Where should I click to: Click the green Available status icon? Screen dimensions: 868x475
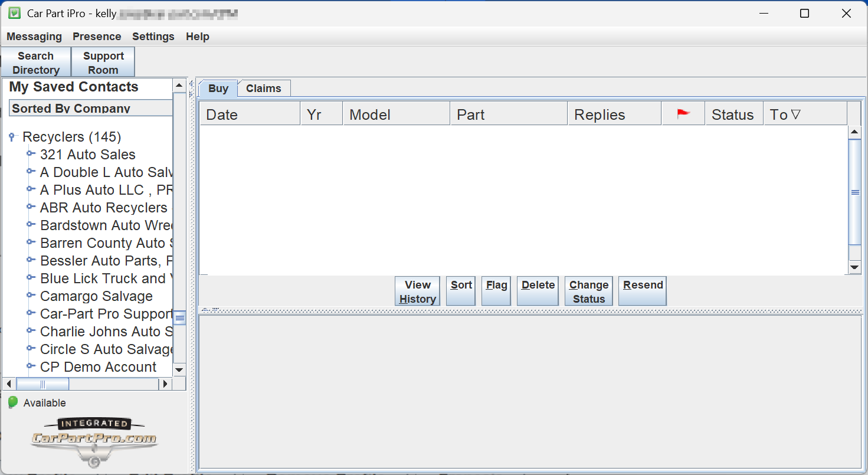[13, 402]
